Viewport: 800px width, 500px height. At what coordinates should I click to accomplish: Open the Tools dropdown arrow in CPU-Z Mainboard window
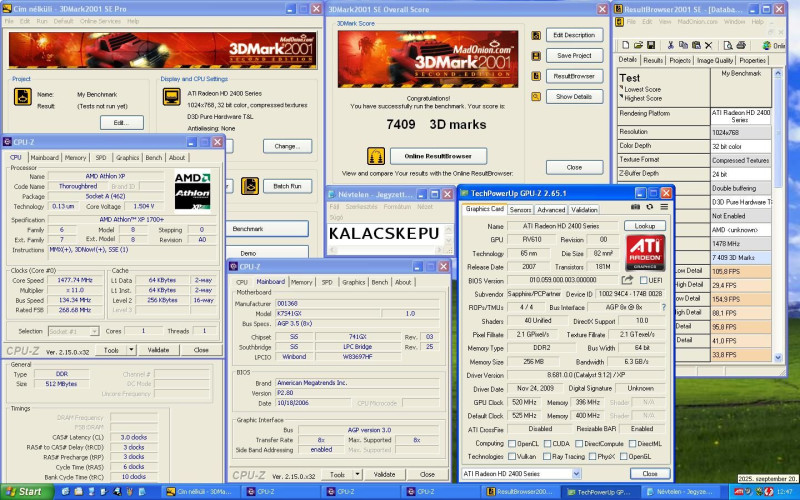tap(358, 474)
